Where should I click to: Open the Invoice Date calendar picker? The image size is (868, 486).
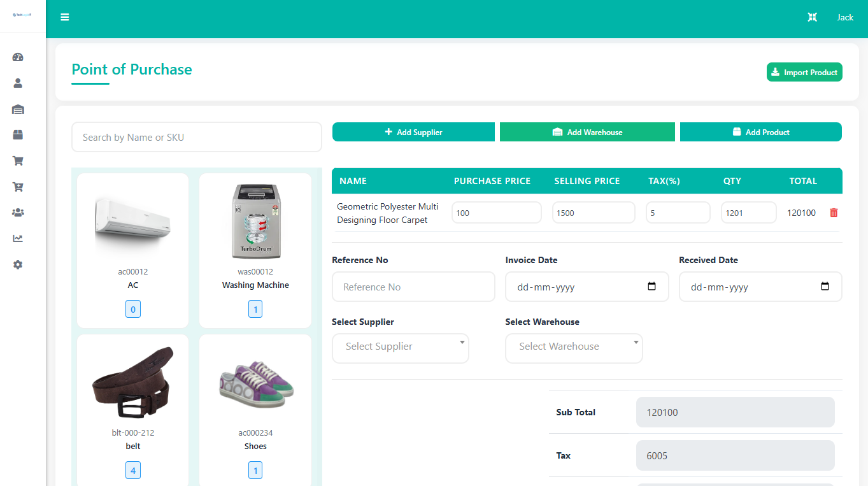(x=651, y=287)
